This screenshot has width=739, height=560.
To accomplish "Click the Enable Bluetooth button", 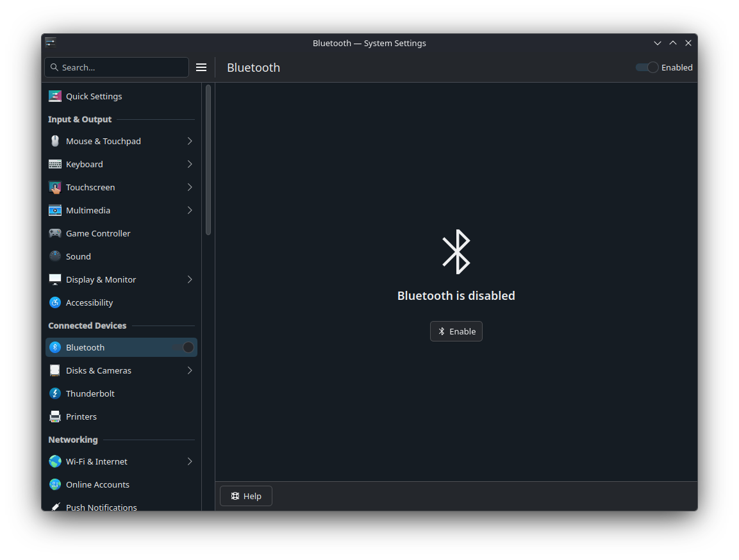I will pos(456,331).
